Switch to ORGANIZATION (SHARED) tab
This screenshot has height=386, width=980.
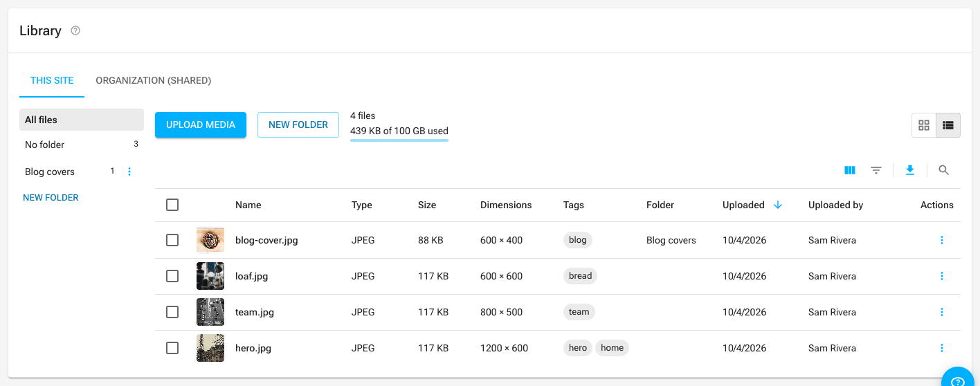[154, 80]
